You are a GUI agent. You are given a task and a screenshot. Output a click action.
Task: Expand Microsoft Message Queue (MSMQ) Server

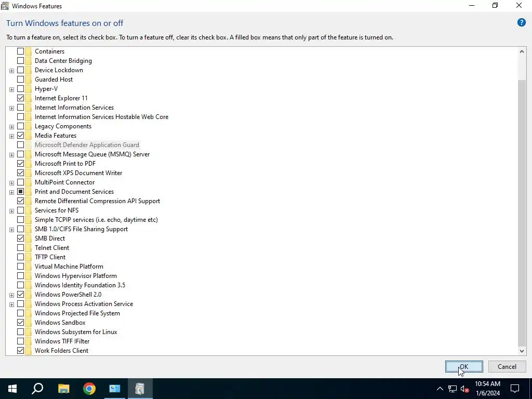pyautogui.click(x=11, y=155)
